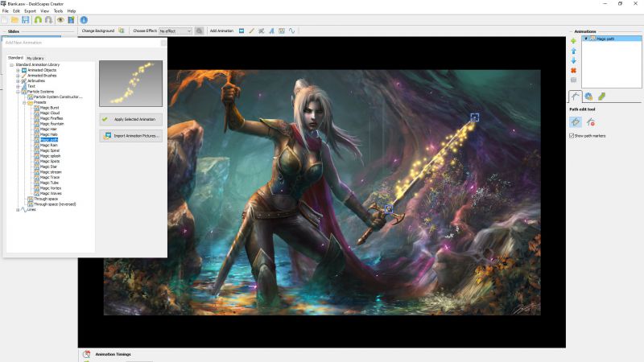Viewport: 644px width, 362px height.
Task: Click Import Animation Pictures button
Action: coord(130,135)
